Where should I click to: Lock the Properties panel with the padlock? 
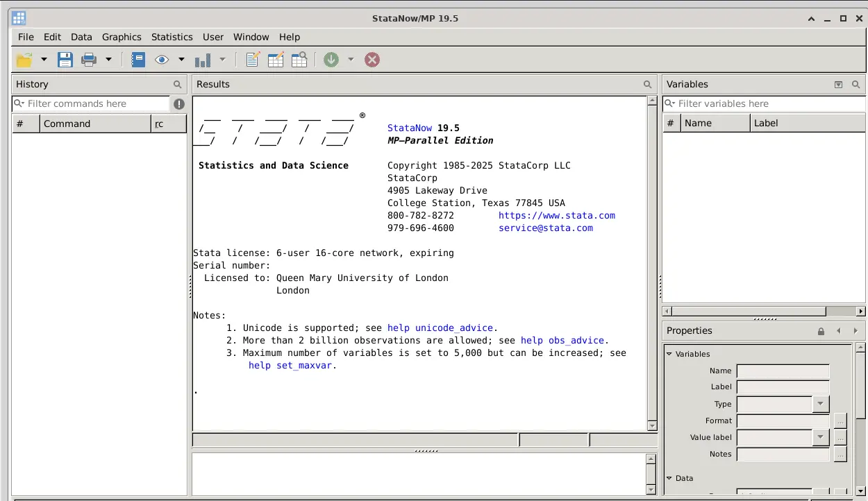821,331
